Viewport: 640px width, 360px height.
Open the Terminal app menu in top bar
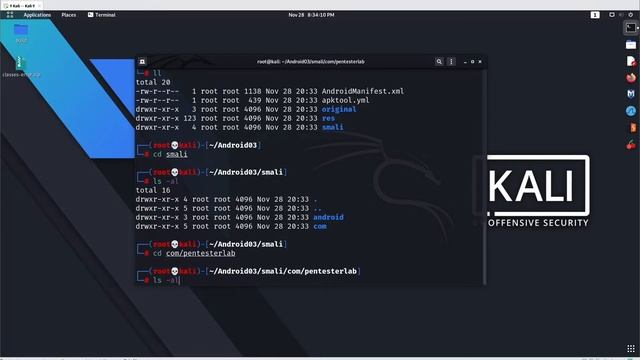102,15
